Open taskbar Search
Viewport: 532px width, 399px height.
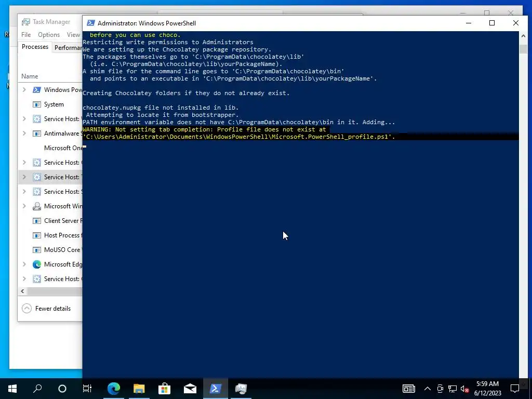pos(37,389)
